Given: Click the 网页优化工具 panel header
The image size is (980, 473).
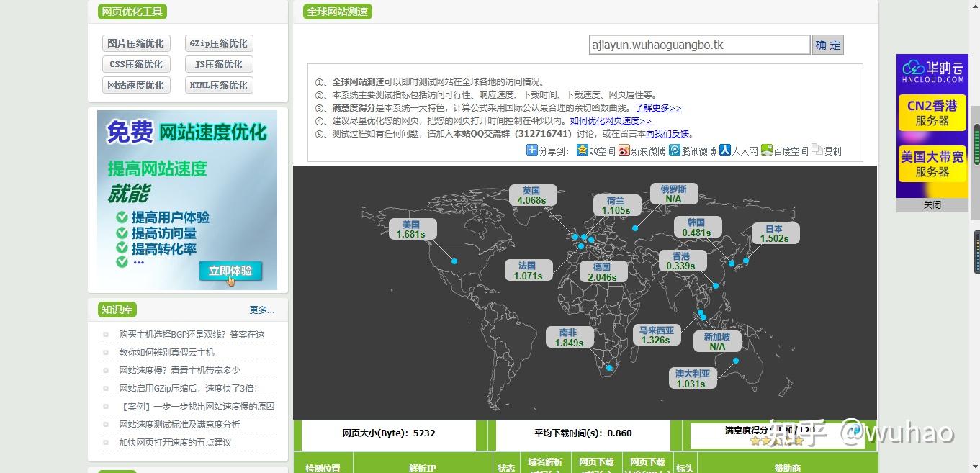Looking at the screenshot, I should tap(132, 12).
